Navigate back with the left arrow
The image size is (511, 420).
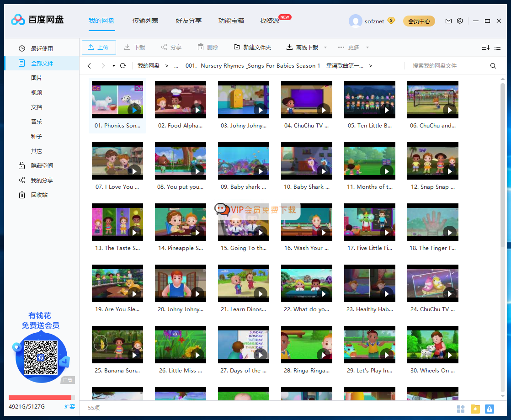pyautogui.click(x=89, y=65)
